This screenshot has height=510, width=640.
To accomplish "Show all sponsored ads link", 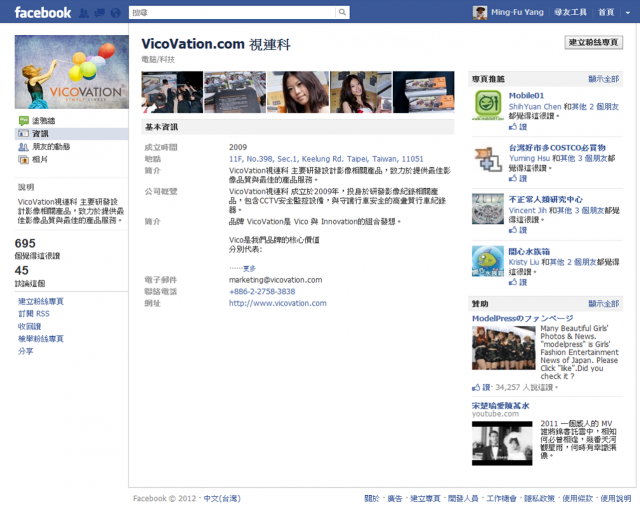I will click(604, 304).
